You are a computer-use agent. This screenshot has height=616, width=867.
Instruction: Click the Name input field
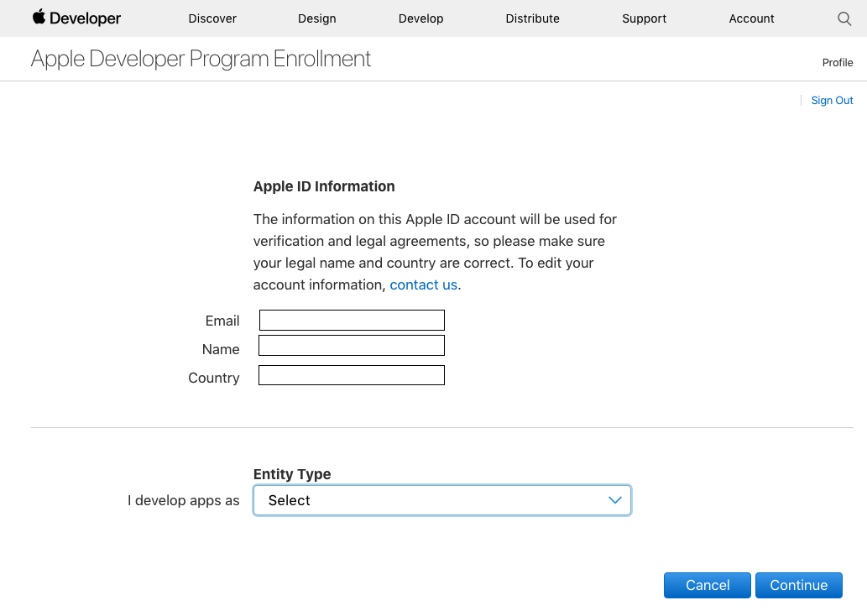(352, 346)
